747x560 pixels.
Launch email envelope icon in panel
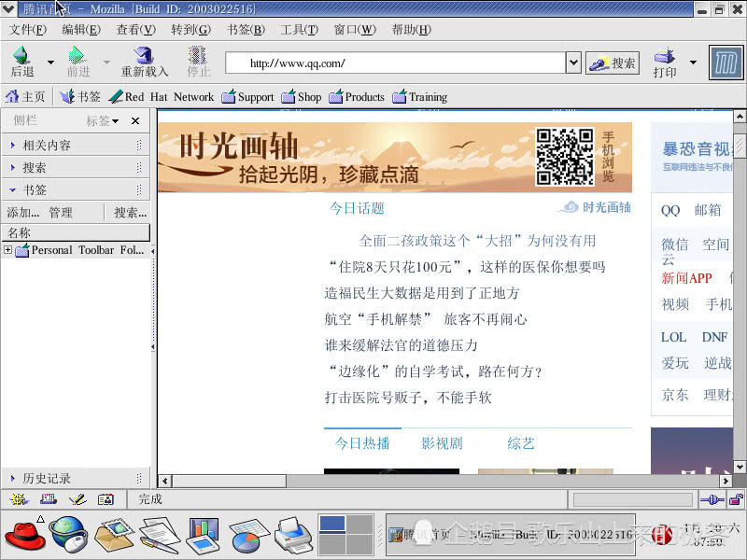[114, 536]
